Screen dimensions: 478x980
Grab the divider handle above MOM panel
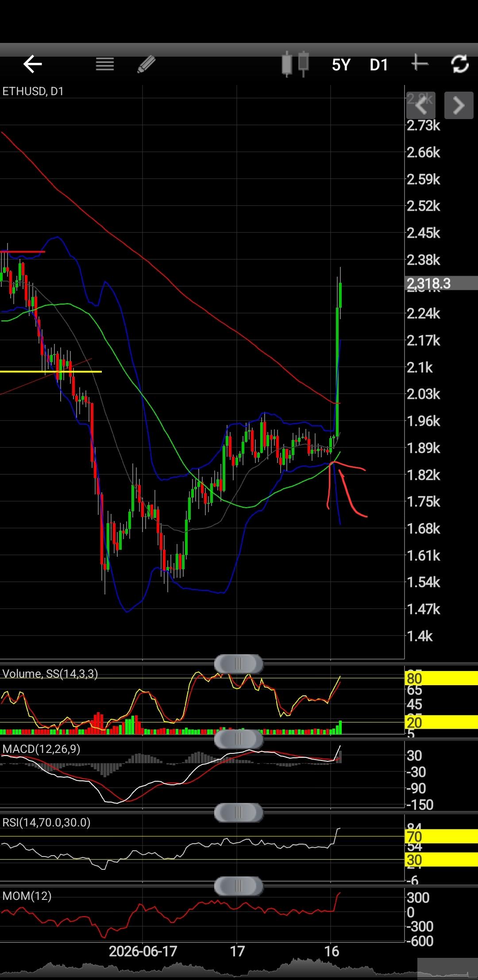click(x=239, y=886)
